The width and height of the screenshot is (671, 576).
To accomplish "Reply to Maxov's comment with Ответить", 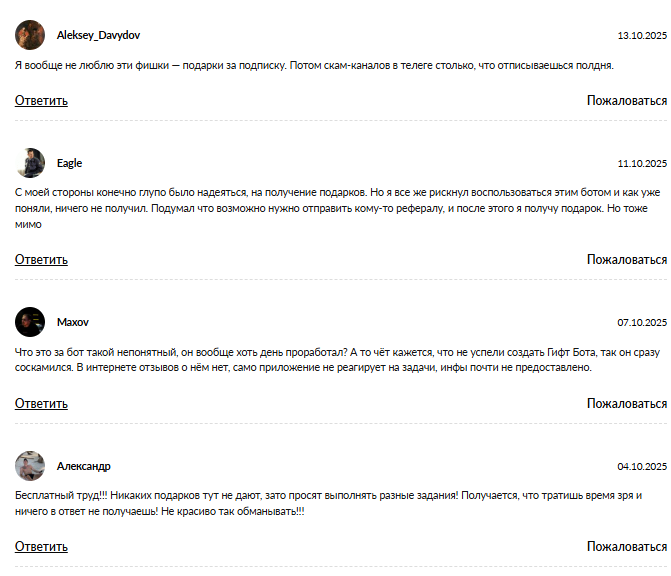I will click(41, 403).
